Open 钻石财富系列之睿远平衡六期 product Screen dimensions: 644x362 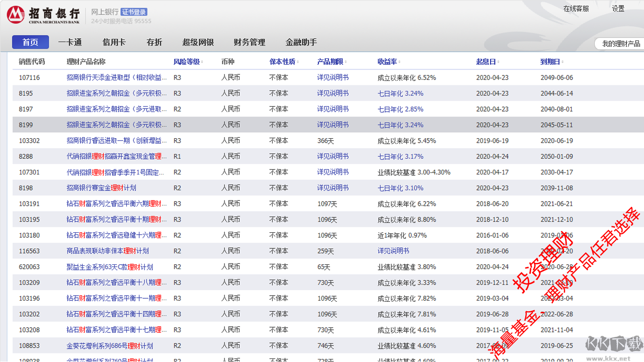117,204
